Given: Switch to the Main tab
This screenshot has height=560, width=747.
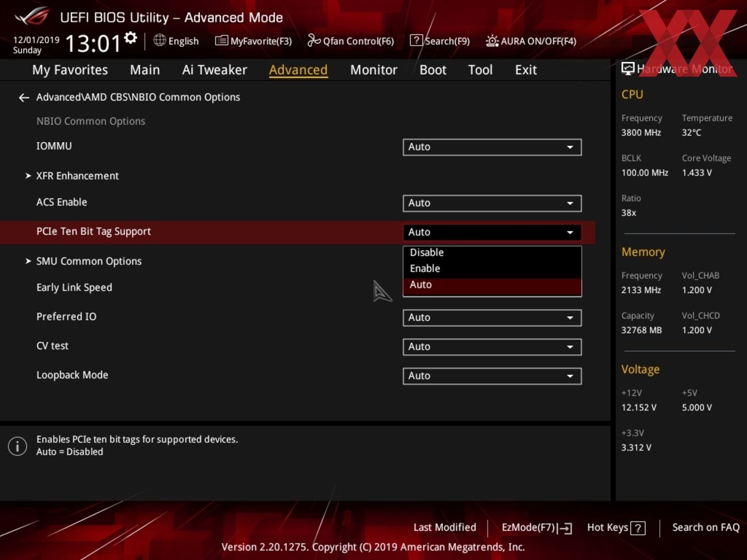Looking at the screenshot, I should [145, 70].
